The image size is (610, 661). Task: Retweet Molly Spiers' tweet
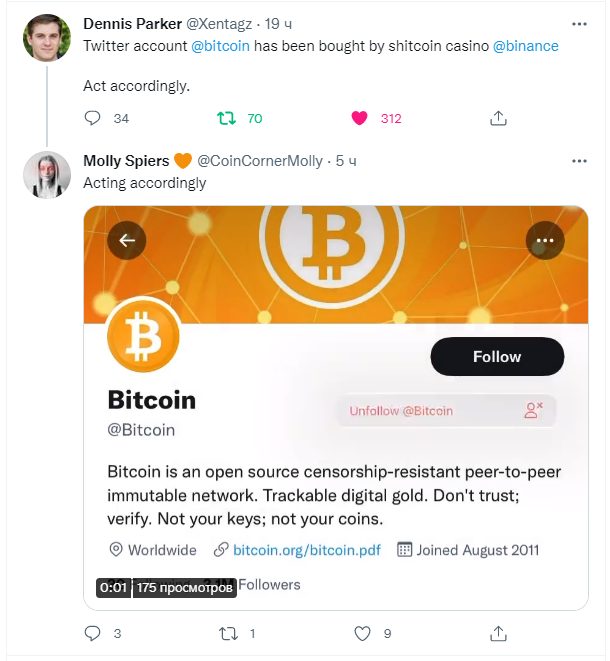point(228,633)
